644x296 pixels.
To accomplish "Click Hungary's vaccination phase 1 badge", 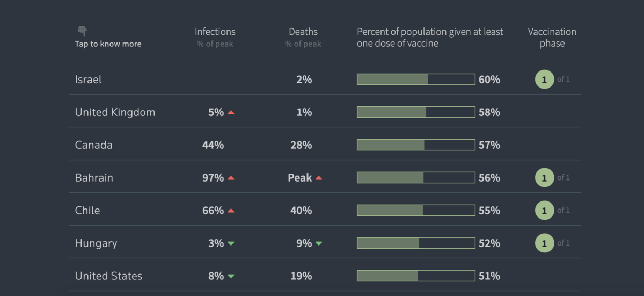I will pos(544,243).
